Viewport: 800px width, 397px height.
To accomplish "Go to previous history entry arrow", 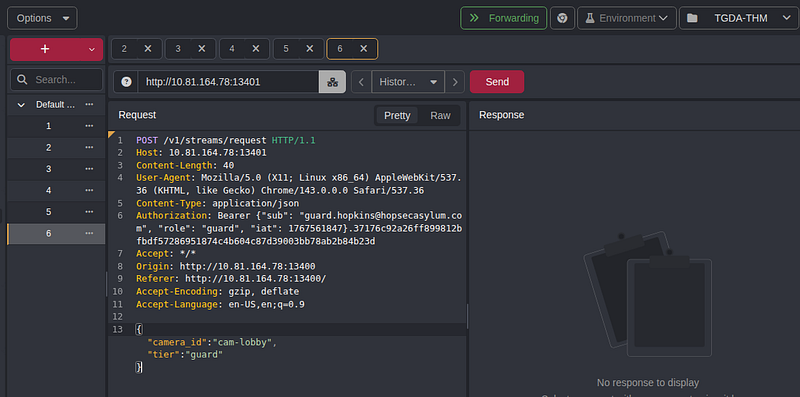I will pos(361,82).
